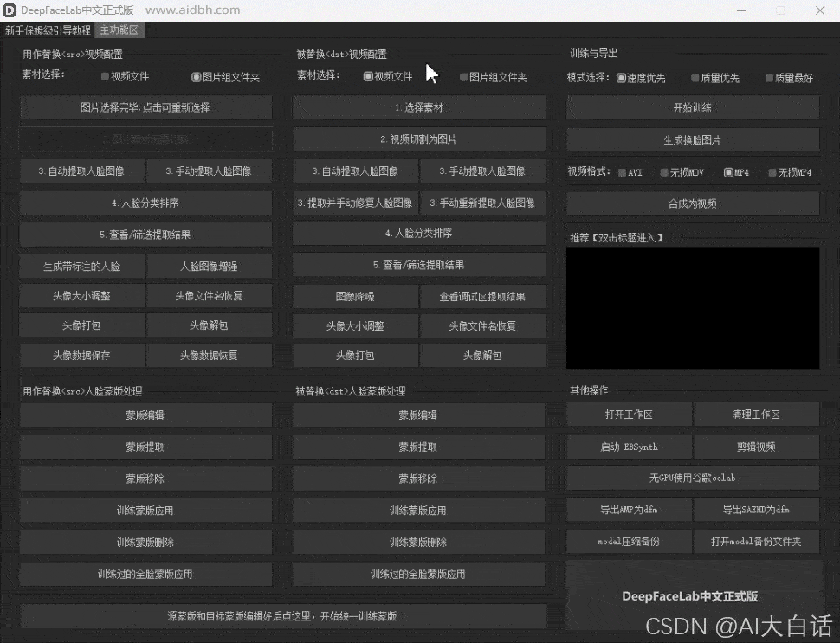Image resolution: width=840 pixels, height=643 pixels.
Task: Click src 头像大小调整 button
Action: 82,296
